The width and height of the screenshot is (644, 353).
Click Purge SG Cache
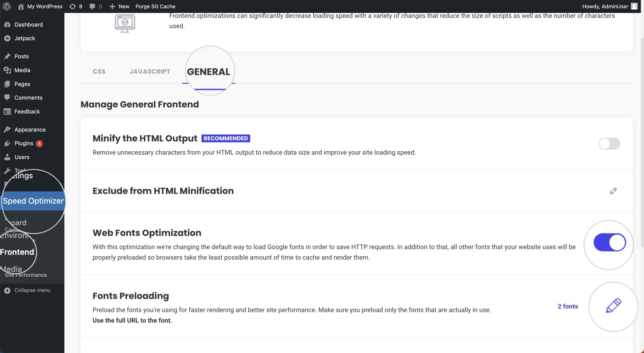click(155, 6)
